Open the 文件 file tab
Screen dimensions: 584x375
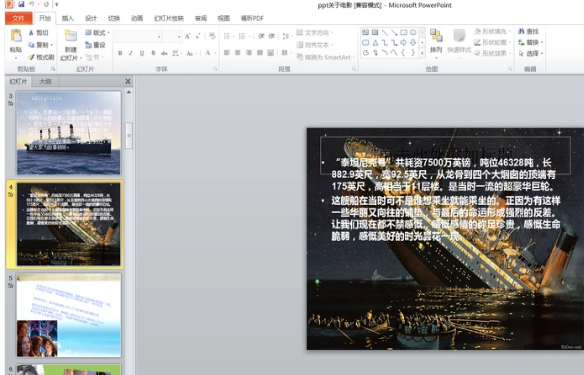[x=18, y=18]
